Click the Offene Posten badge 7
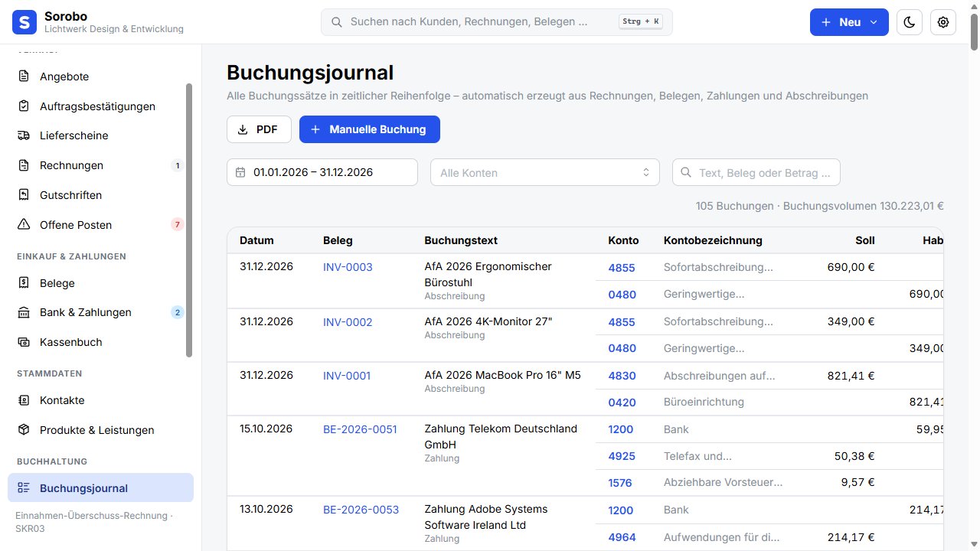This screenshot has width=980, height=551. (x=178, y=225)
